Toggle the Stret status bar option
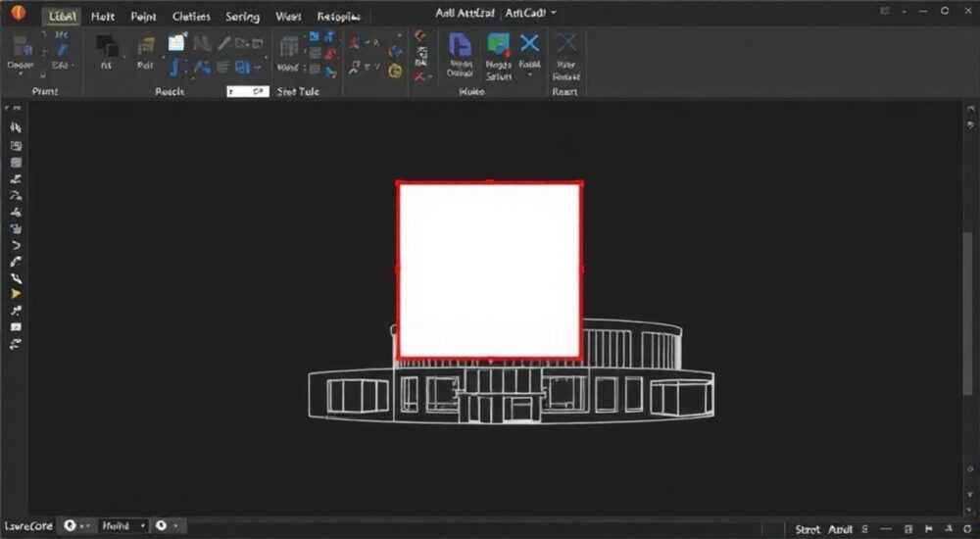 point(808,529)
